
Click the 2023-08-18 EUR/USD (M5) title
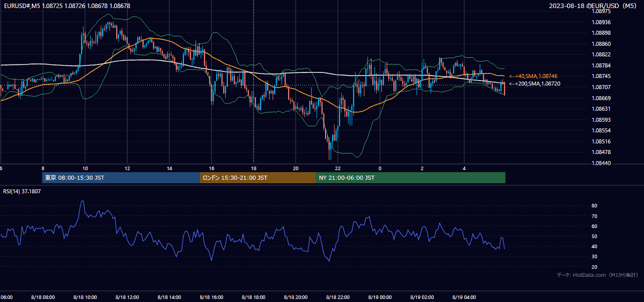pyautogui.click(x=594, y=6)
